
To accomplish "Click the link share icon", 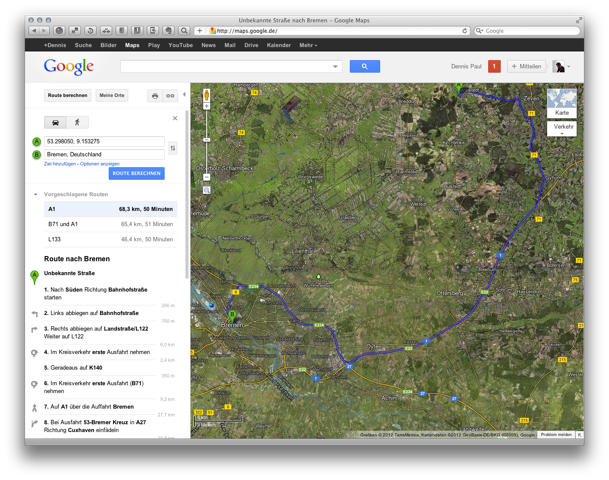I will [170, 96].
